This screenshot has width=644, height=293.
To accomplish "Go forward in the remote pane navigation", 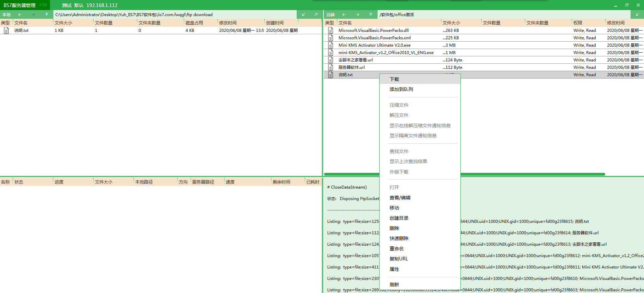I will pyautogui.click(x=357, y=14).
